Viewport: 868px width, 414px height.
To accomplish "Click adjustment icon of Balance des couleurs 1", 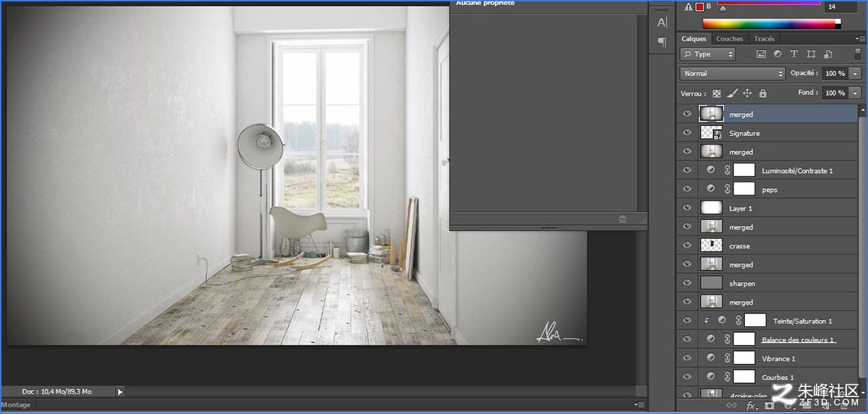I will pos(710,339).
